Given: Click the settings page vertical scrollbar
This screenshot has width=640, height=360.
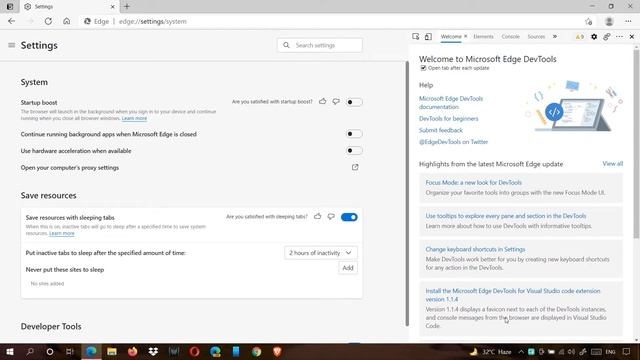Looking at the screenshot, I should coord(407,193).
